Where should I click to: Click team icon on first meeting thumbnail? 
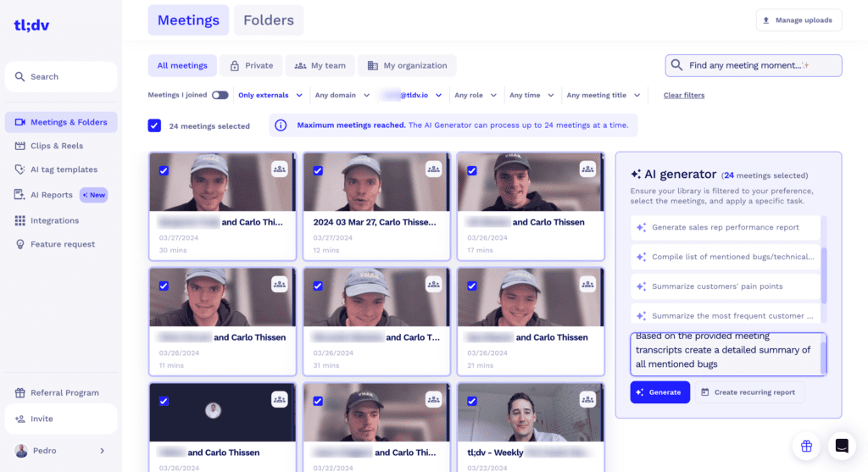(x=280, y=169)
